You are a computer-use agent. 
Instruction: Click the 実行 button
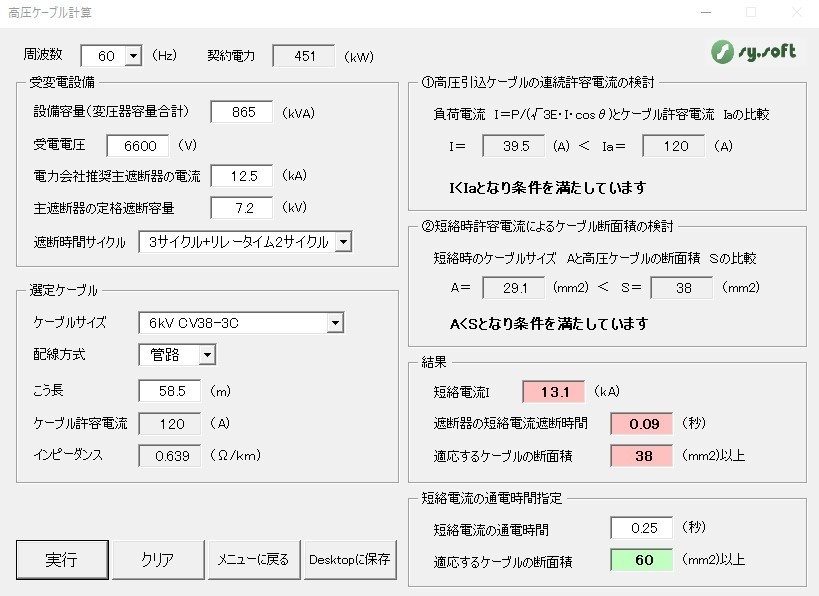(62, 560)
